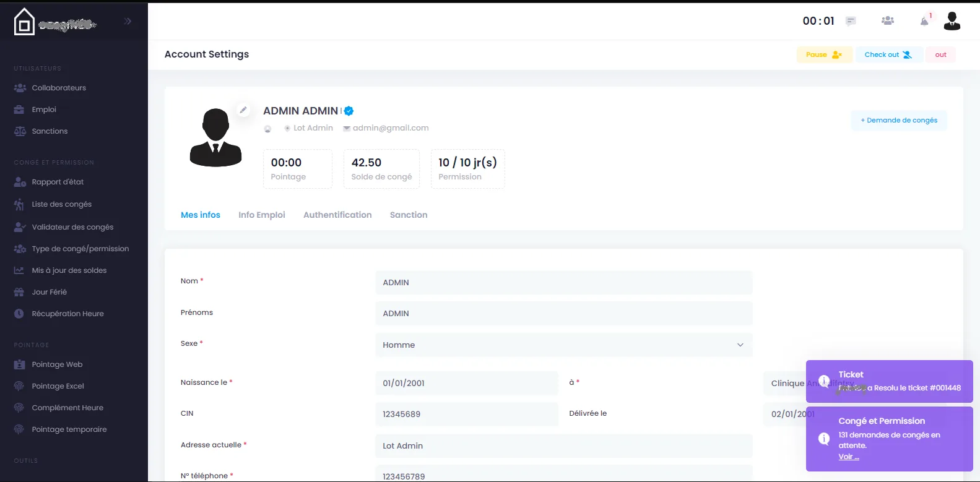
Task: Click the Naissance le date field
Action: click(467, 383)
